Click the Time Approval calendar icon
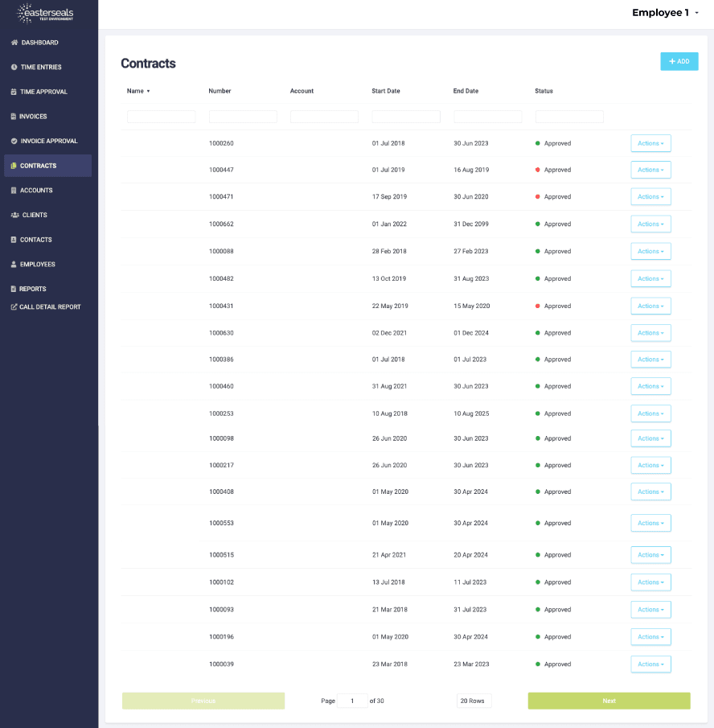The height and width of the screenshot is (728, 714). pyautogui.click(x=14, y=92)
